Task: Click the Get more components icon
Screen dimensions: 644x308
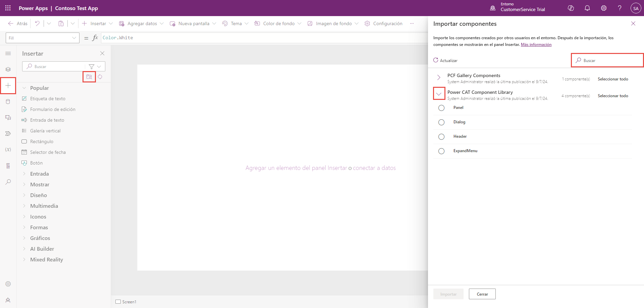Action: [x=89, y=77]
